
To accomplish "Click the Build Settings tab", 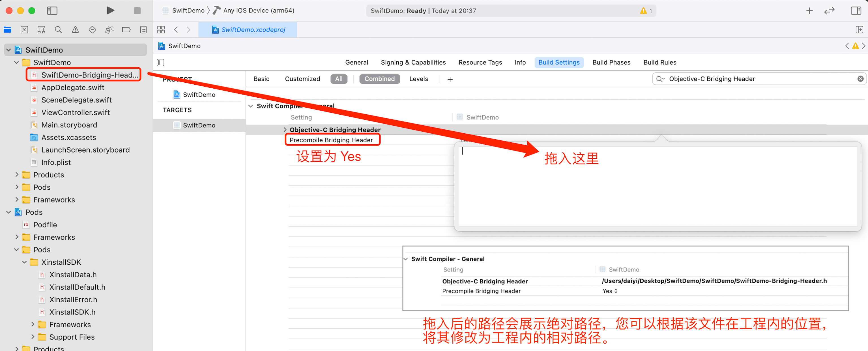I will tap(558, 62).
